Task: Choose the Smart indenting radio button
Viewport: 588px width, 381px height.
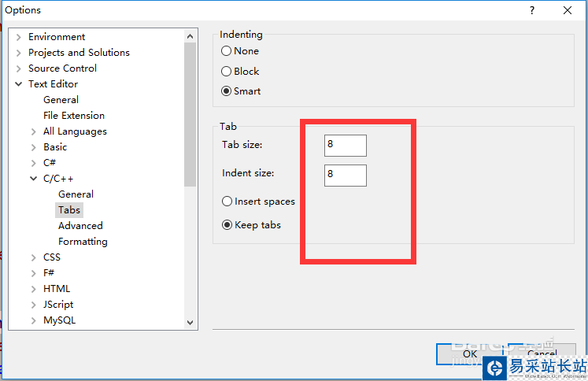Action: 227,91
